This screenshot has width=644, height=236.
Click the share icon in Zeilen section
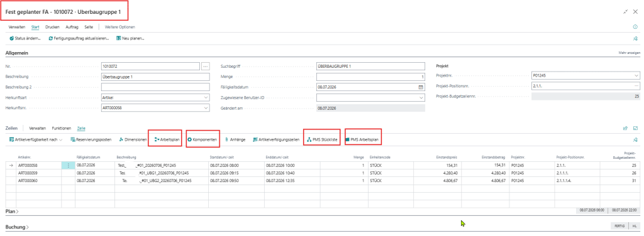(626, 128)
